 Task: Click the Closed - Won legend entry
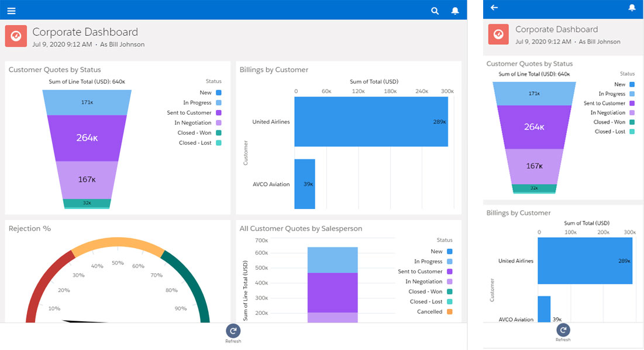pos(195,133)
